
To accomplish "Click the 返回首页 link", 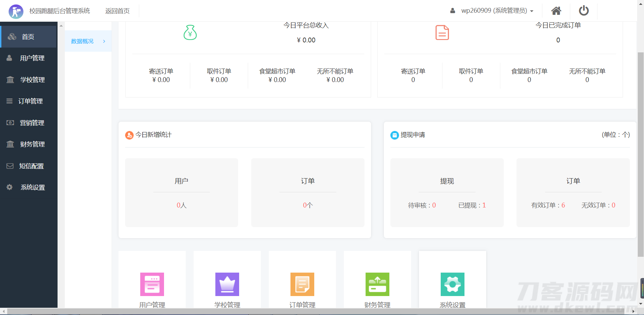I will coord(117,11).
